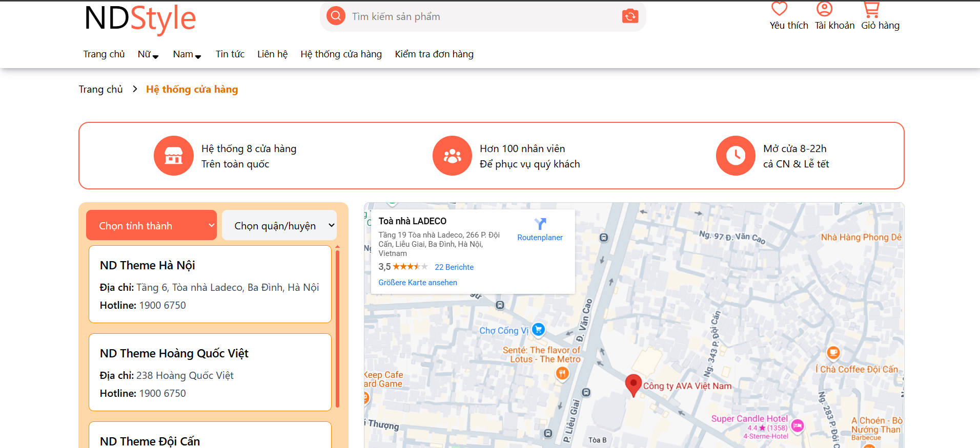The height and width of the screenshot is (448, 980).
Task: Click Chà Coffee Đội Cấn cafe marker
Action: click(833, 352)
